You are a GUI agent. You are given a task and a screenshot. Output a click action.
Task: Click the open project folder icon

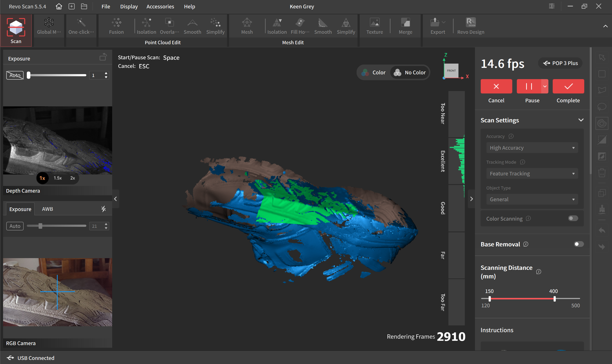click(x=84, y=6)
